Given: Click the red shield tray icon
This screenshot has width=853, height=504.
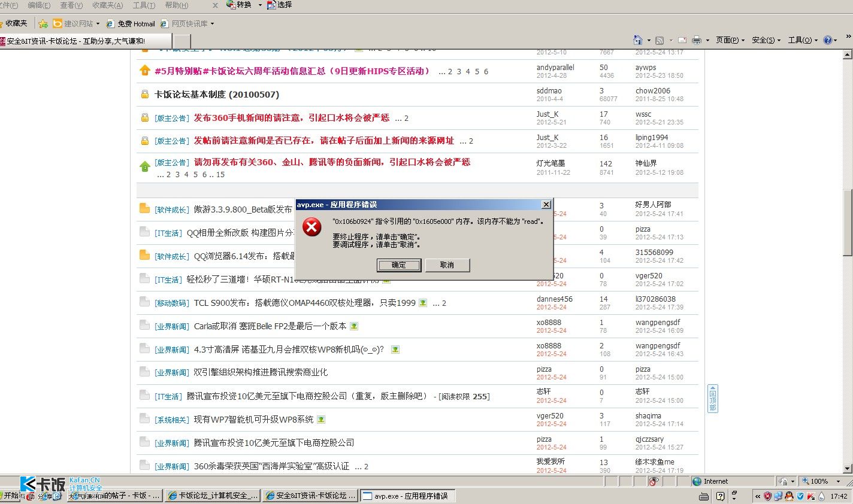Looking at the screenshot, I should (x=767, y=496).
